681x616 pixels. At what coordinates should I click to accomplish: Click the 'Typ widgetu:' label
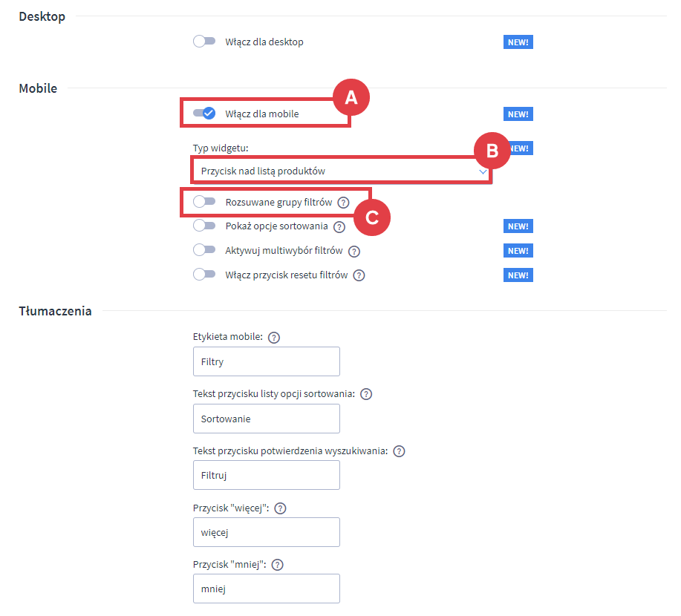pos(221,148)
